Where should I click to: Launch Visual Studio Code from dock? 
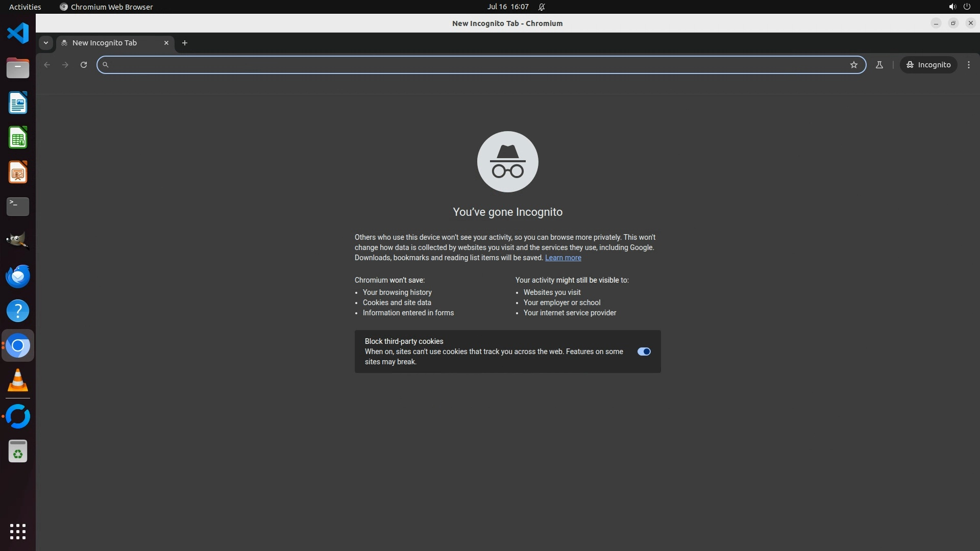click(x=18, y=33)
